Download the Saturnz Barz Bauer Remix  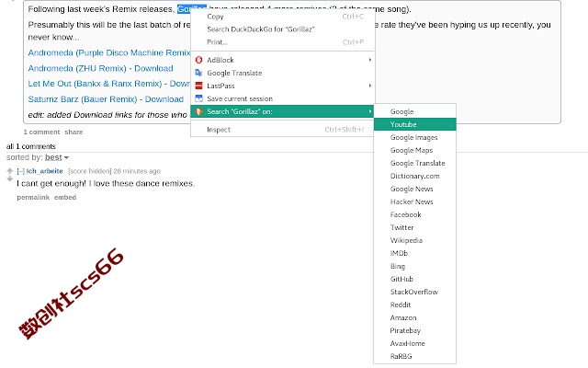coord(164,99)
